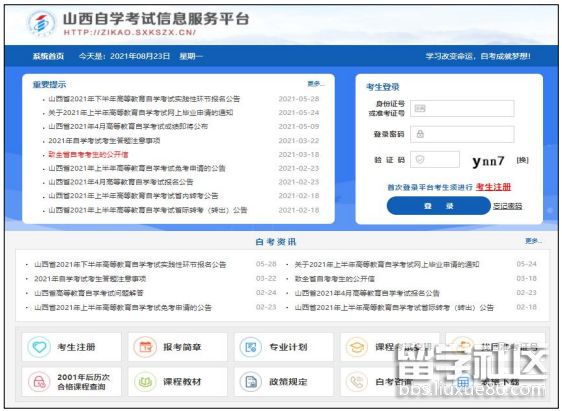The width and height of the screenshot is (562, 411).
Task: Open the 课程教材 book icon
Action: point(145,382)
